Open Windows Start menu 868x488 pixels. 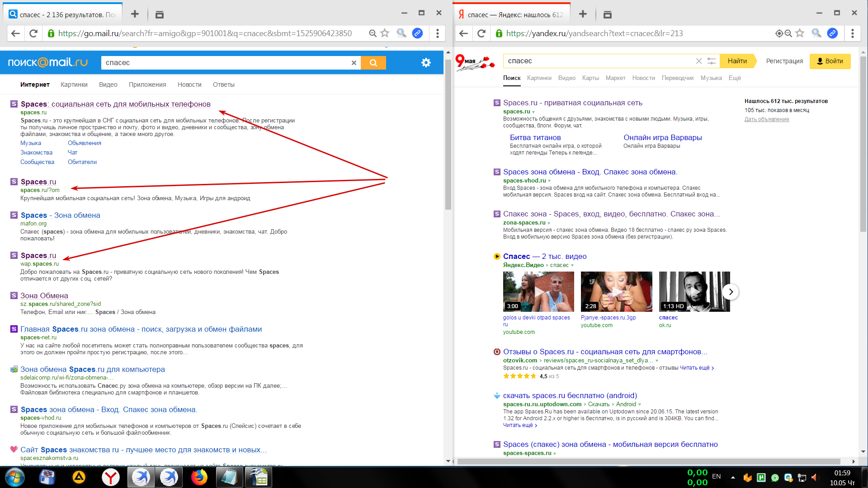[14, 477]
